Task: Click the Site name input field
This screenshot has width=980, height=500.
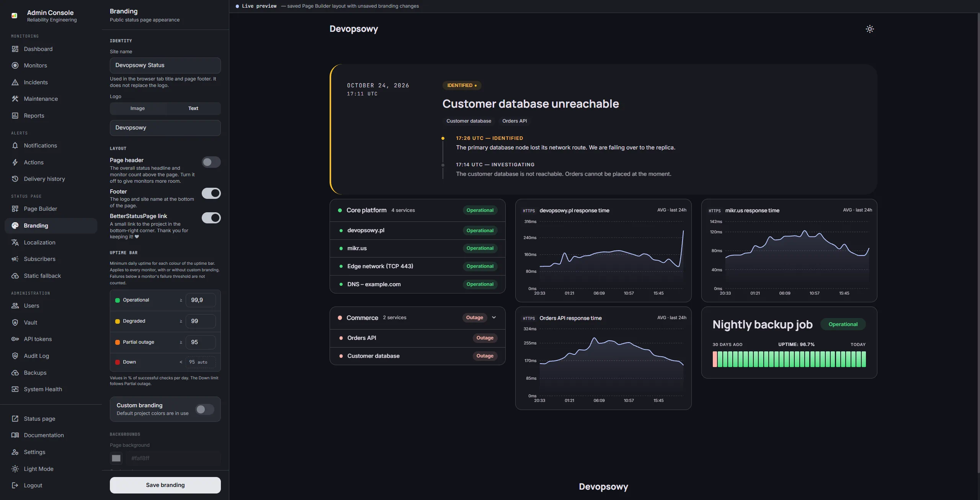Action: click(x=165, y=66)
